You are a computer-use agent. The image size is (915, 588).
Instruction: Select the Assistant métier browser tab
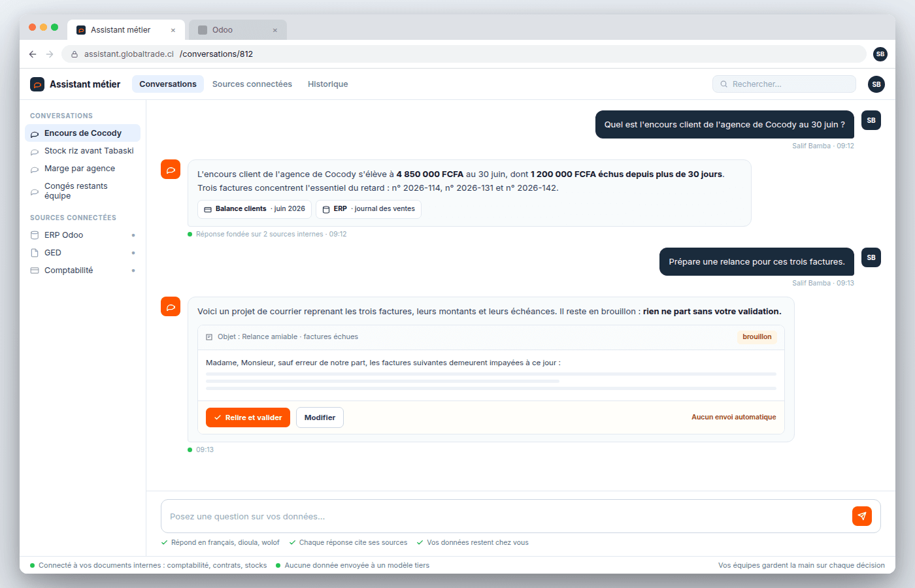click(125, 30)
